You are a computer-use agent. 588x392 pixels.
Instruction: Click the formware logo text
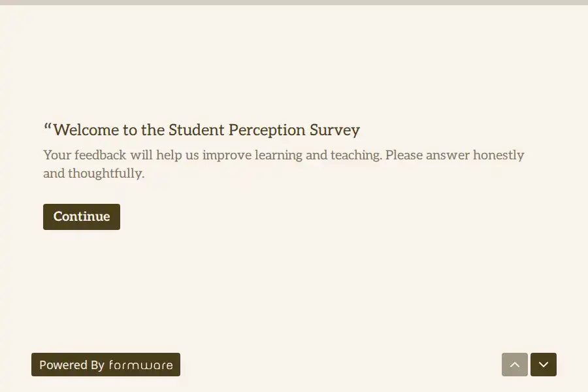[x=141, y=365]
